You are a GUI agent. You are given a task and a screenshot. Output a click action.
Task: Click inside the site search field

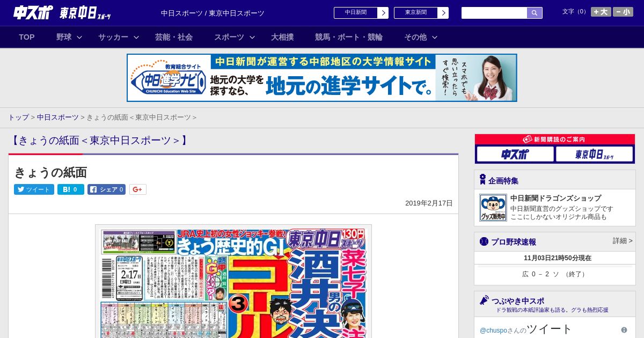coord(494,13)
